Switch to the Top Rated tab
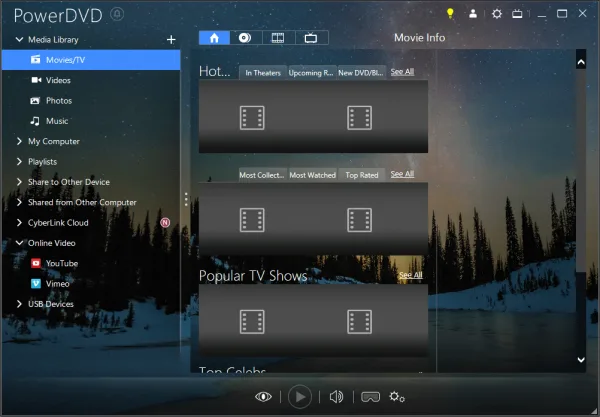600x417 pixels. point(362,175)
